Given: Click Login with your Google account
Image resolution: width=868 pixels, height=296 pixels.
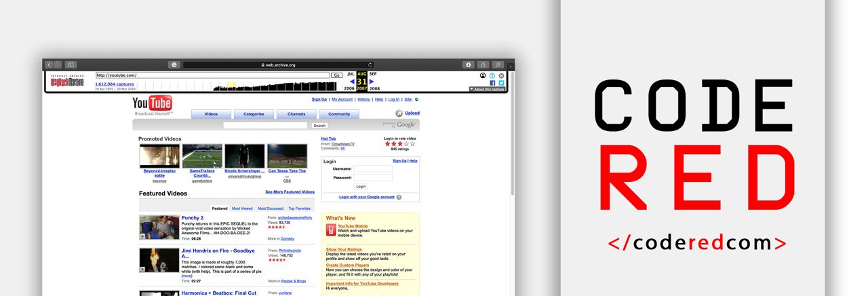Looking at the screenshot, I should click(367, 197).
